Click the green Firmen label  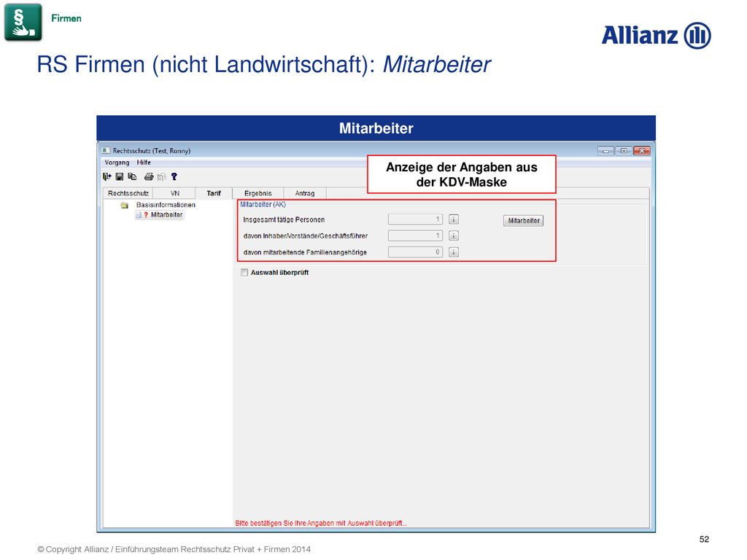66,18
